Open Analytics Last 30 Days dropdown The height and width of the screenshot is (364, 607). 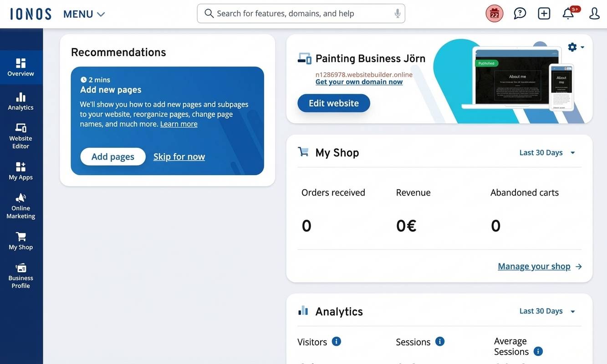547,311
